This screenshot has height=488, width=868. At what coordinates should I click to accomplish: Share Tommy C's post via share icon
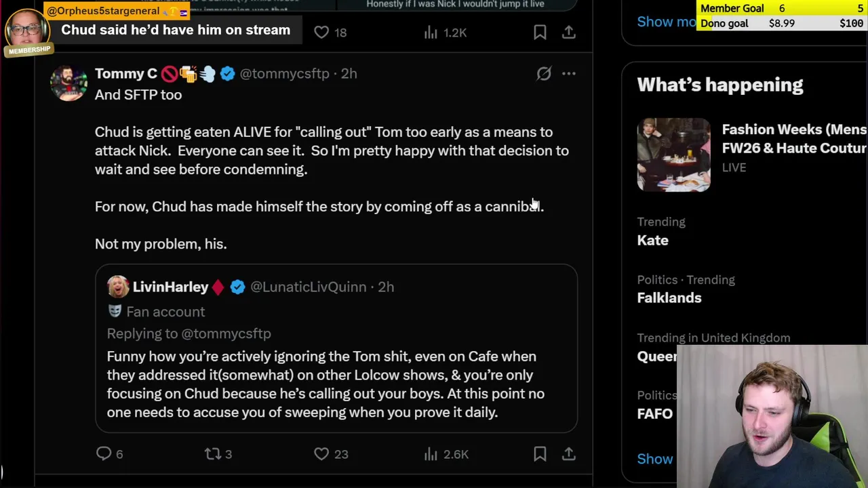coord(569,453)
